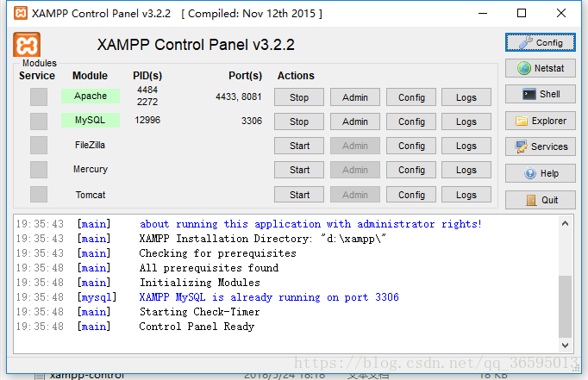Open FileZilla Logs list
This screenshot has height=380, width=588.
(466, 146)
